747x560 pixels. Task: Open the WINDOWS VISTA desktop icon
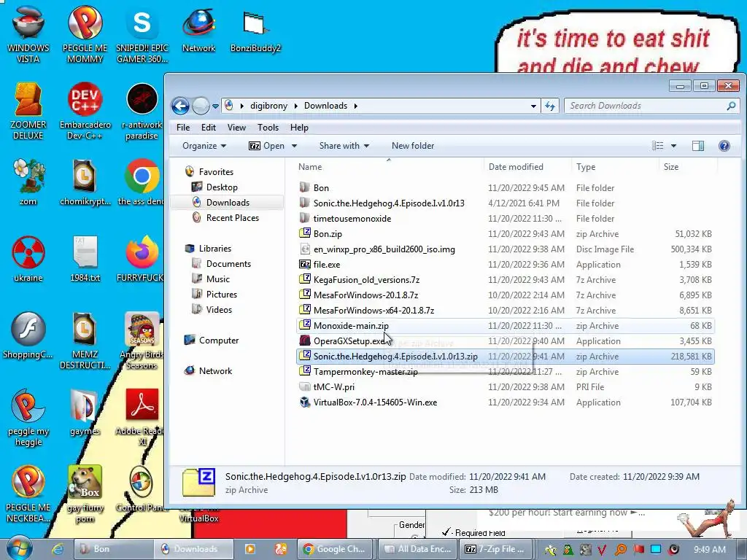pyautogui.click(x=28, y=34)
